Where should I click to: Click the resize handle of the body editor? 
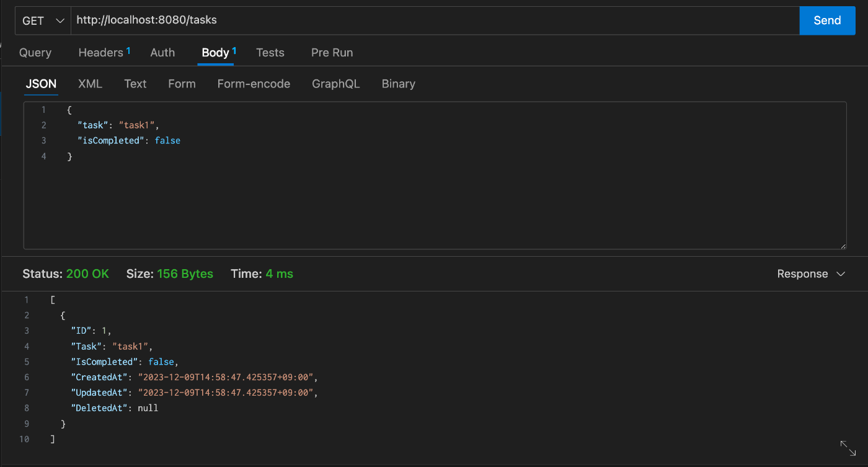[x=843, y=246]
